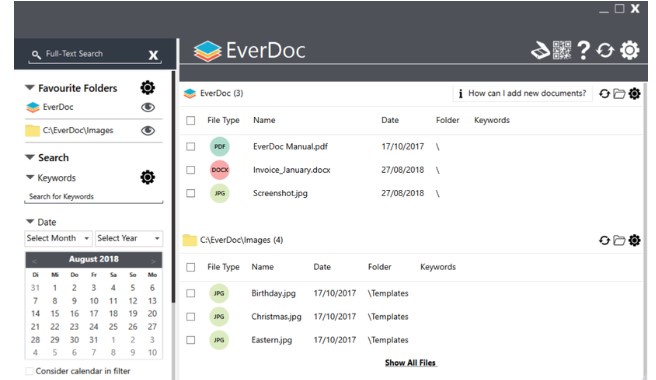Open the QR code tool
This screenshot has height=380, width=656.
point(562,50)
